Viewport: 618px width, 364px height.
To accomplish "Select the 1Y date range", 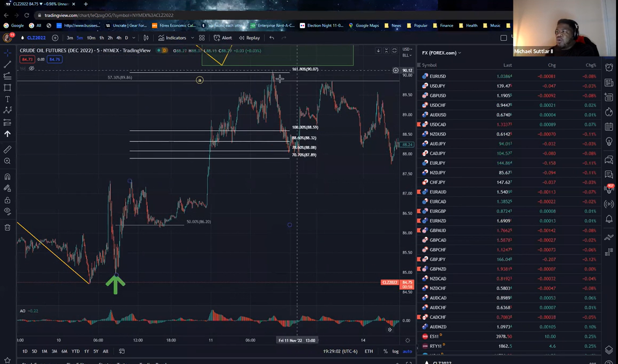I will coord(86,351).
